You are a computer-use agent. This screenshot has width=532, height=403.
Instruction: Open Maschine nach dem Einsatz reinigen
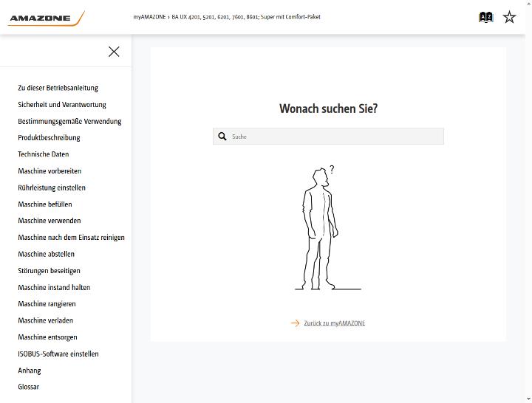click(71, 237)
